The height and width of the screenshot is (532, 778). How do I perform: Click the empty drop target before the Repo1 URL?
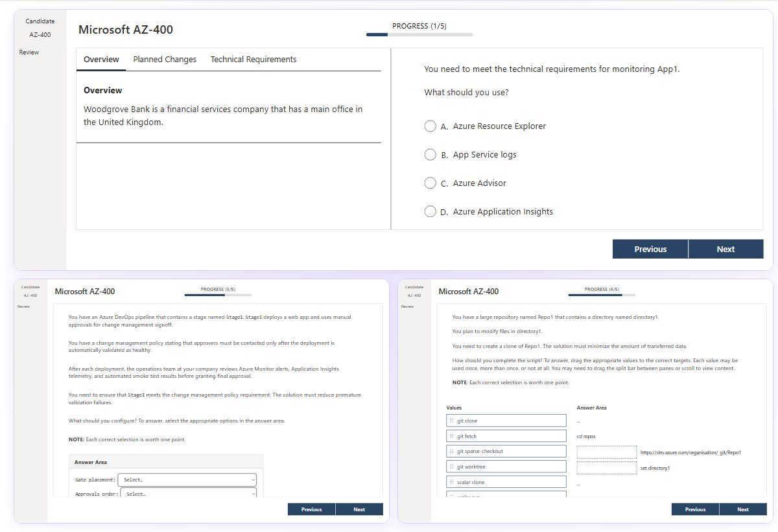point(607,452)
